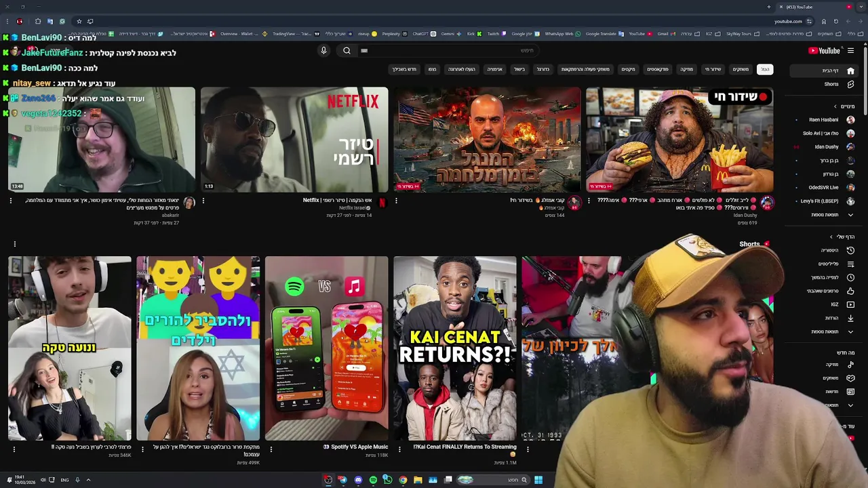Bookmark this page with the star icon
The width and height of the screenshot is (868, 488).
[x=79, y=21]
